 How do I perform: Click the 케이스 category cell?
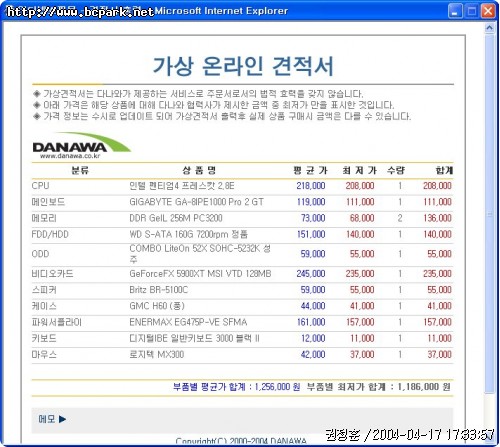[44, 306]
